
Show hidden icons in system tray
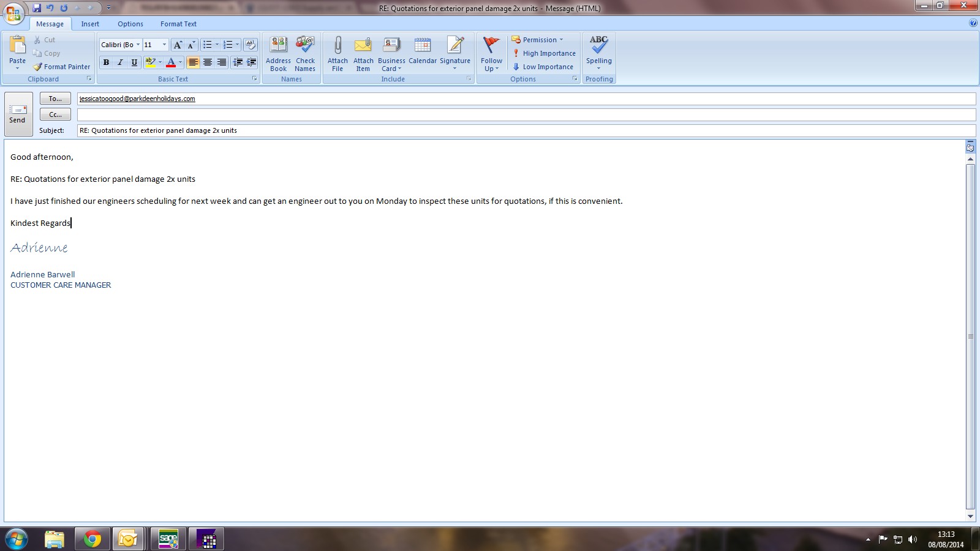(x=868, y=539)
